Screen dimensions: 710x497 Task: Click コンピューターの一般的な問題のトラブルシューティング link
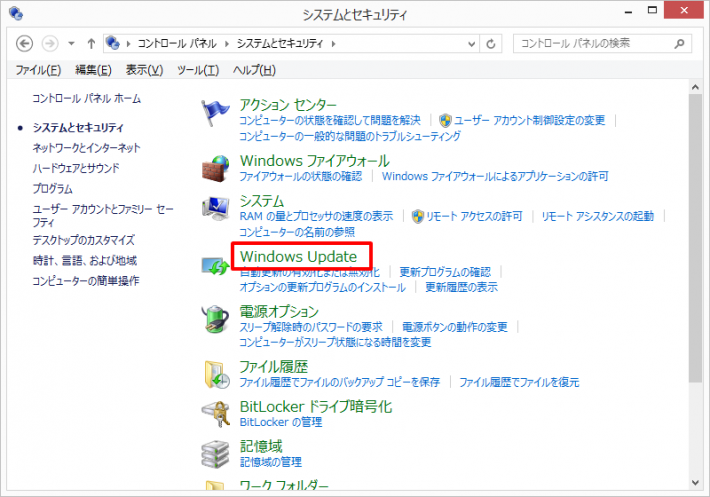350,136
